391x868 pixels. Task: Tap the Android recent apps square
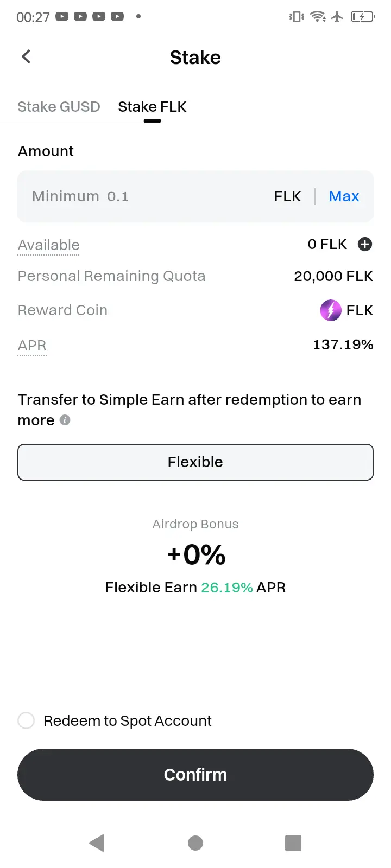tap(293, 843)
